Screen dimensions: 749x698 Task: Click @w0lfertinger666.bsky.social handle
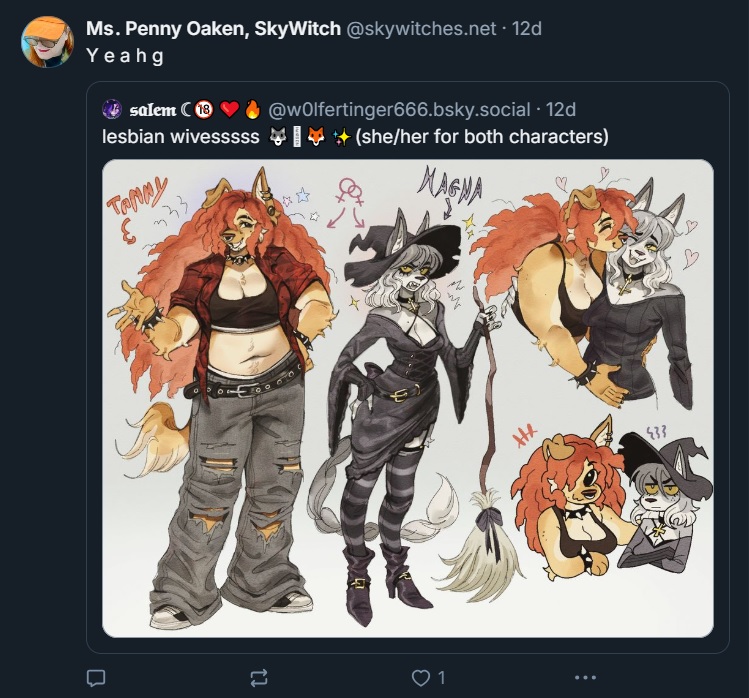399,110
